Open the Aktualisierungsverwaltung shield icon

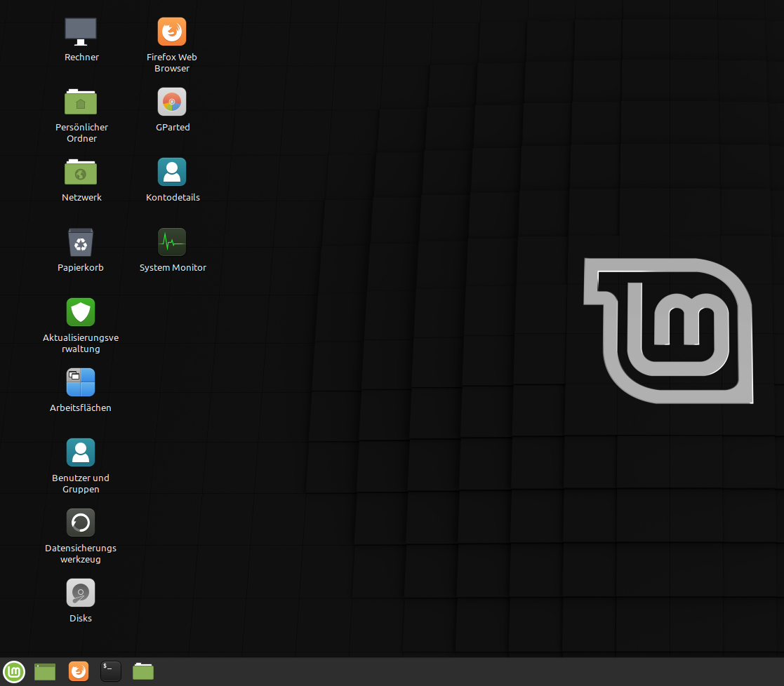point(81,312)
